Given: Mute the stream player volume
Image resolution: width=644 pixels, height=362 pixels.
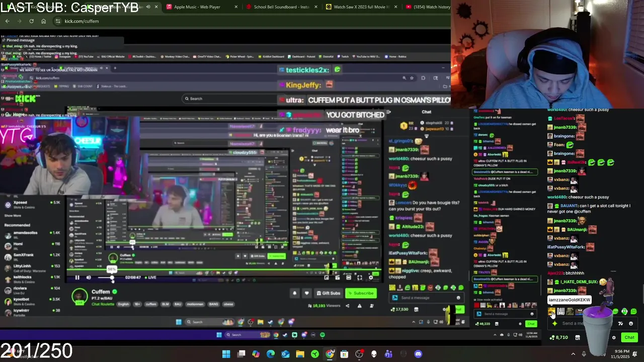Looking at the screenshot, I should click(x=89, y=278).
